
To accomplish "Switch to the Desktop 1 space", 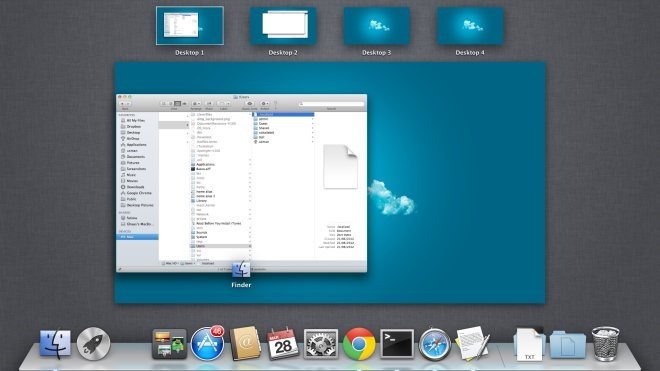I will tap(190, 26).
